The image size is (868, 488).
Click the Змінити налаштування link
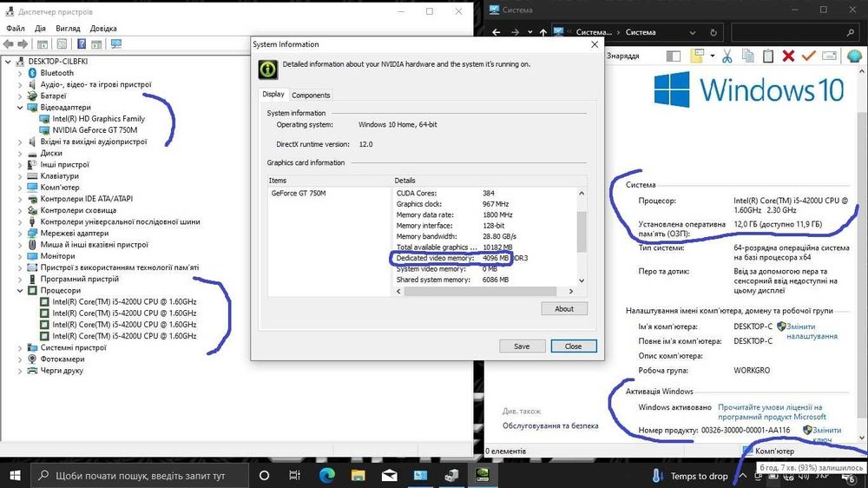[812, 331]
